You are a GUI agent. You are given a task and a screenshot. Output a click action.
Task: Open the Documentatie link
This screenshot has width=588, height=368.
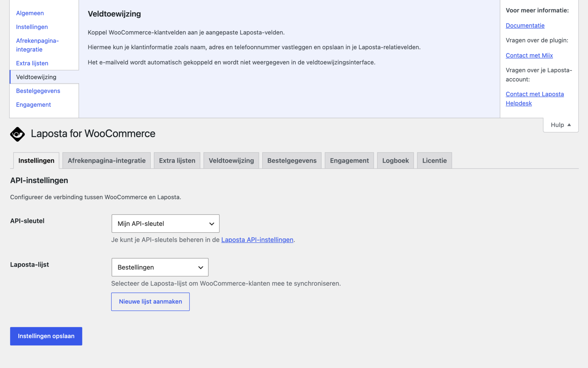525,26
